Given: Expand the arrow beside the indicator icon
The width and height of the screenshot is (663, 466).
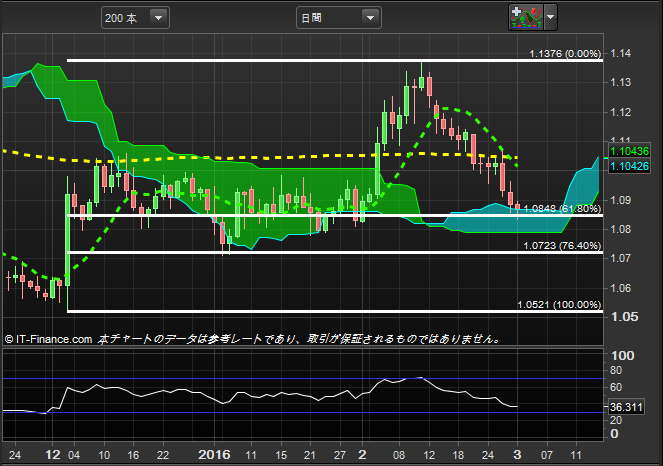Looking at the screenshot, I should [x=550, y=17].
